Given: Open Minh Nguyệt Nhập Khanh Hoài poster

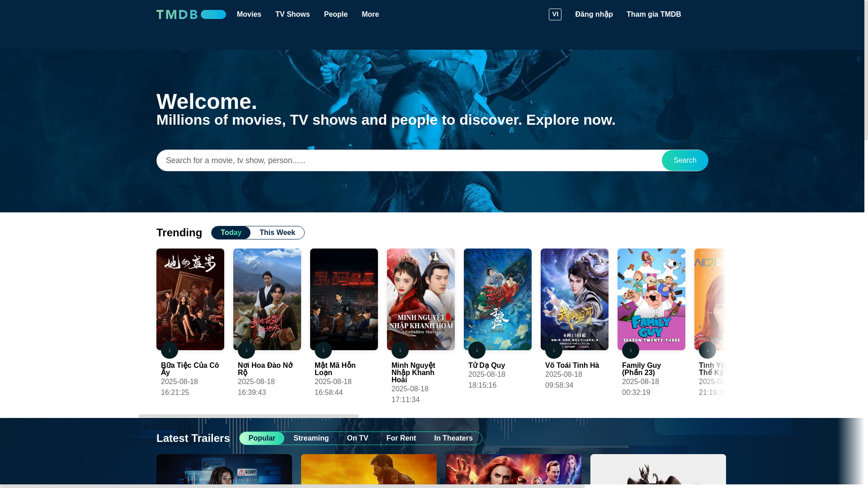Looking at the screenshot, I should point(421,299).
